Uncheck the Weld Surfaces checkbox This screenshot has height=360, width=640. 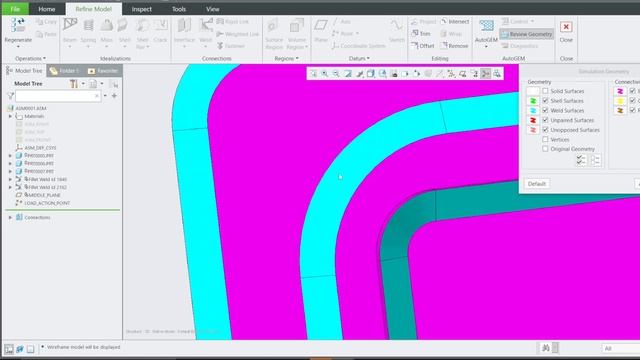pyautogui.click(x=545, y=110)
